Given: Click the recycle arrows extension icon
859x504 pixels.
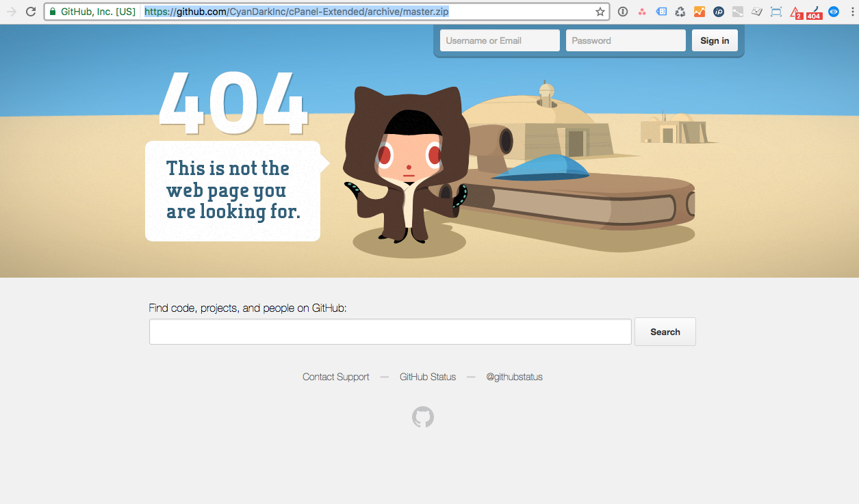Looking at the screenshot, I should pyautogui.click(x=680, y=12).
